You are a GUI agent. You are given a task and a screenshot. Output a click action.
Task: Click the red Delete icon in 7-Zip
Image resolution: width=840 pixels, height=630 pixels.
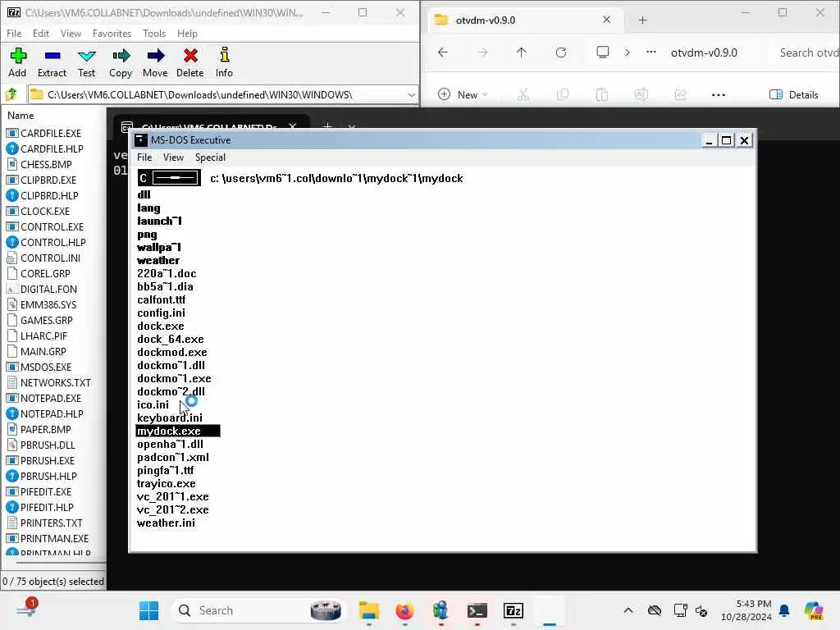point(190,55)
